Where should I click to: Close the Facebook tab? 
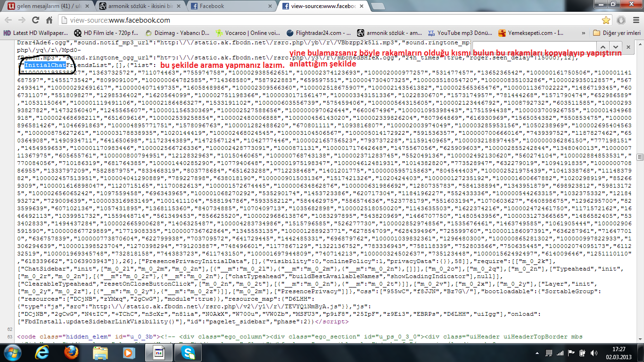(x=269, y=6)
